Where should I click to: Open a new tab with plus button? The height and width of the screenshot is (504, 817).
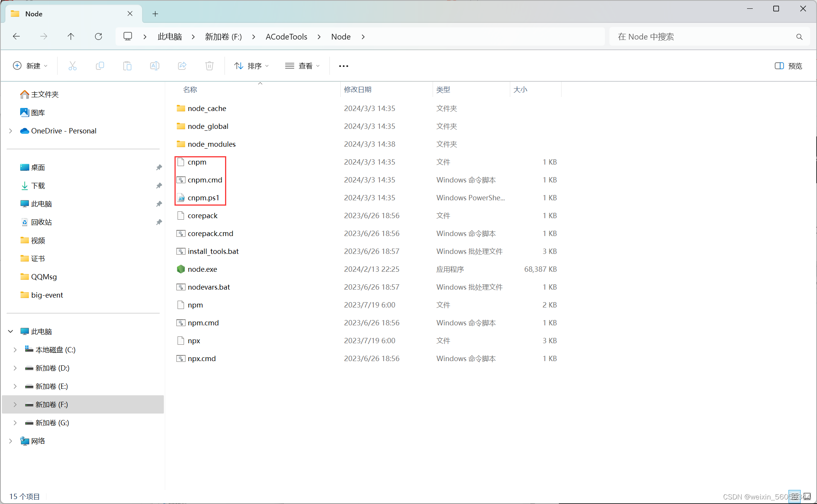[x=155, y=14]
